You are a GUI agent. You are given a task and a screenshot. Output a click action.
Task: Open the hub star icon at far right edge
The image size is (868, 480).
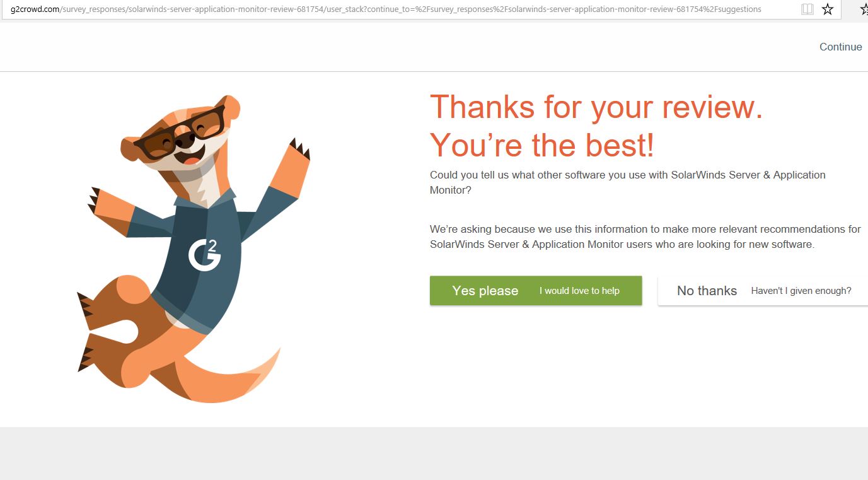click(x=864, y=9)
